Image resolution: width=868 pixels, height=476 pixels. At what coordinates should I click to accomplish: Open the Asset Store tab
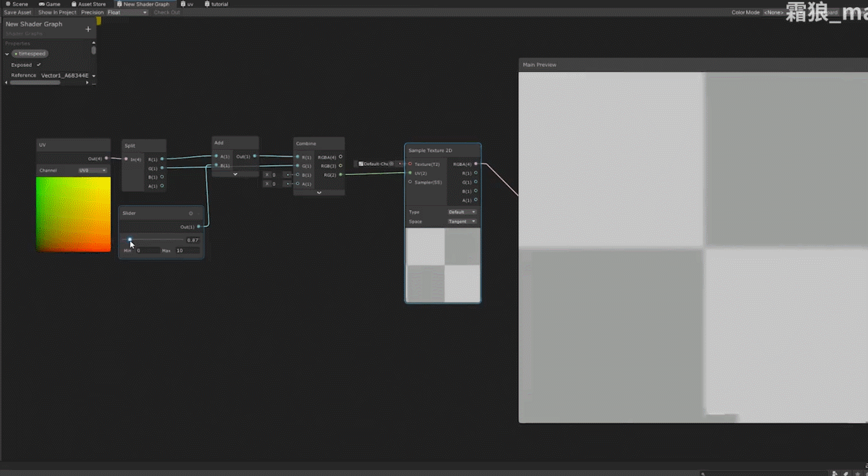pyautogui.click(x=88, y=4)
